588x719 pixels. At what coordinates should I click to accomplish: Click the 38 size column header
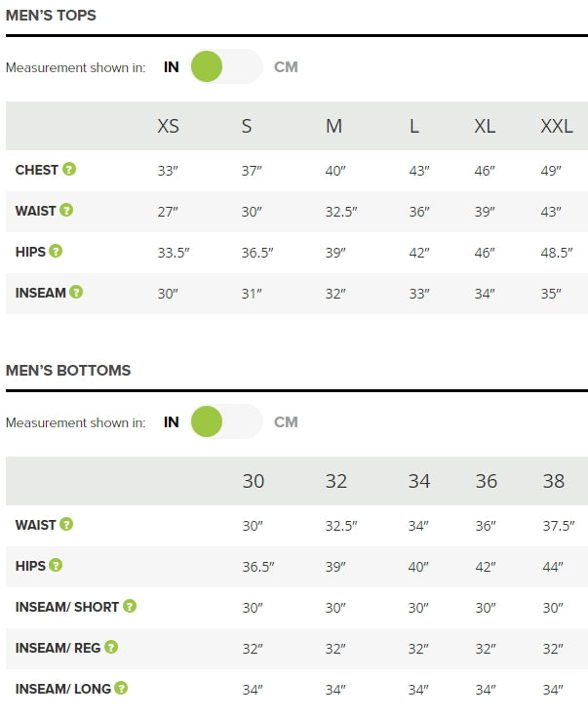[554, 481]
